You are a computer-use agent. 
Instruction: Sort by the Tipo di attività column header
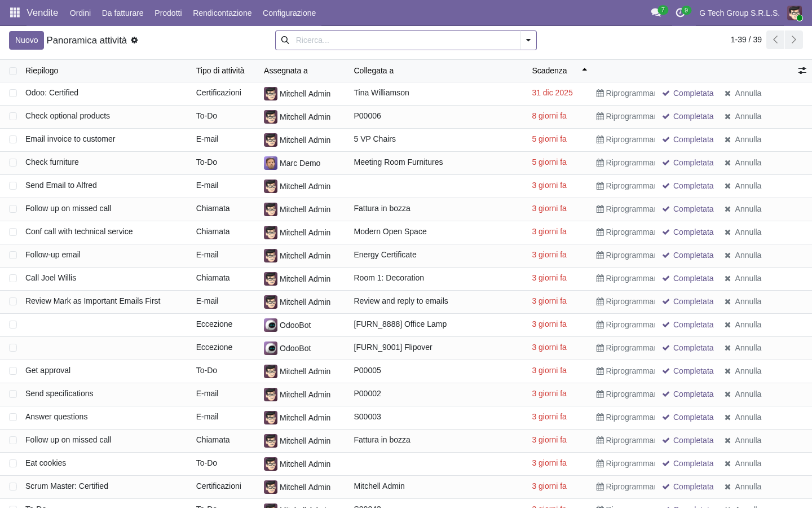click(x=220, y=71)
